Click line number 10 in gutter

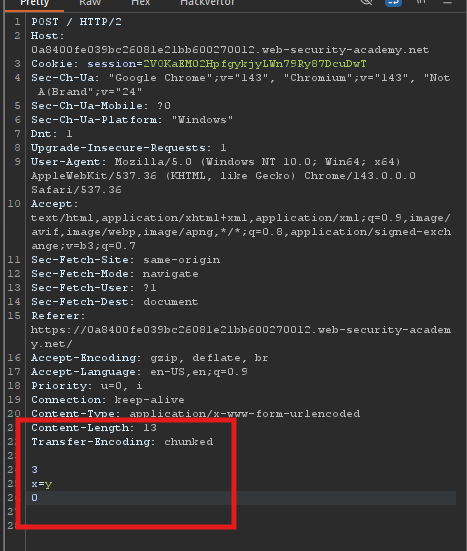pyautogui.click(x=14, y=204)
